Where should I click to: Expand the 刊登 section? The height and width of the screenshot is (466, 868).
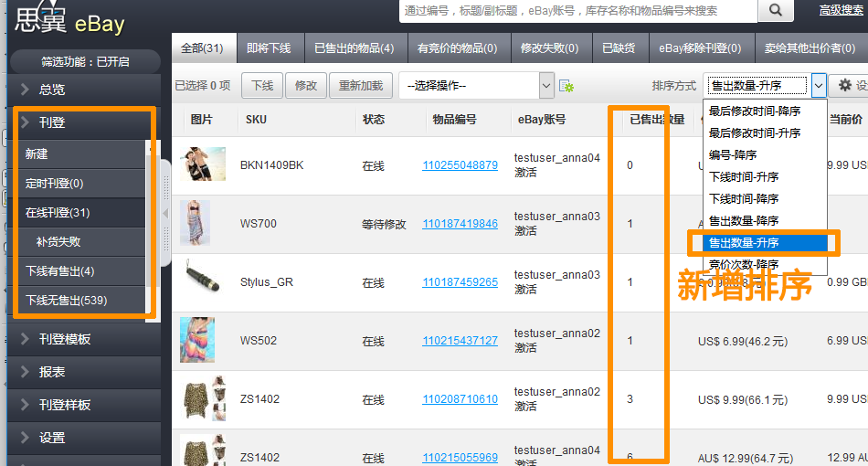click(82, 122)
